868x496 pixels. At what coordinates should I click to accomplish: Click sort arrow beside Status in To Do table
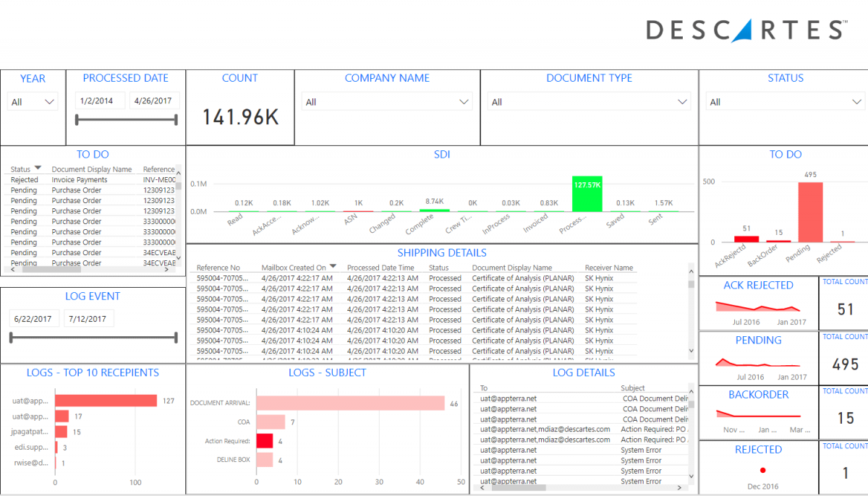coord(38,168)
